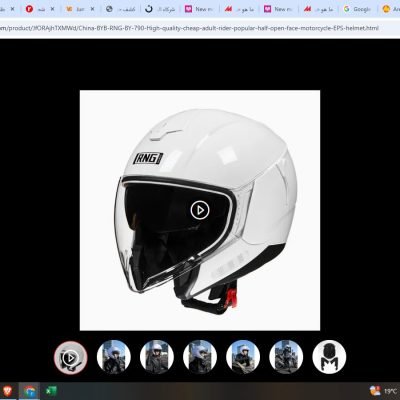The height and width of the screenshot is (400, 400).
Task: Open Excel from the taskbar
Action: (51, 391)
